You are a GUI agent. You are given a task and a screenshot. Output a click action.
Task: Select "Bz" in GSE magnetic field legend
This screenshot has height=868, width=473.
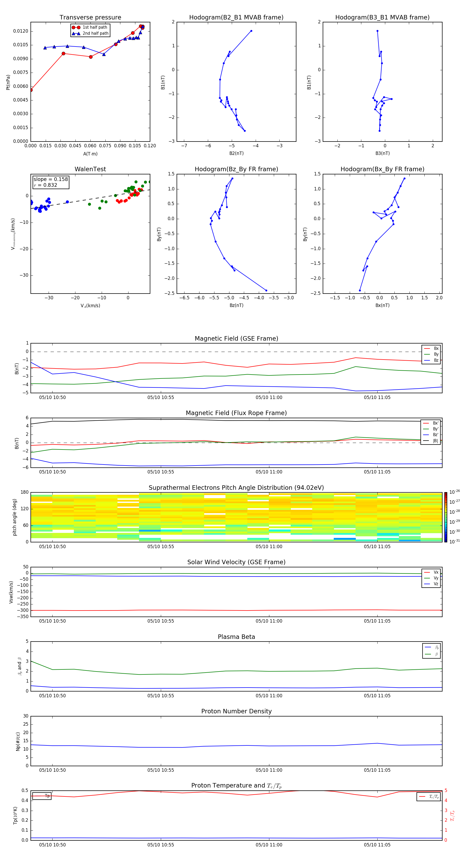coord(431,360)
